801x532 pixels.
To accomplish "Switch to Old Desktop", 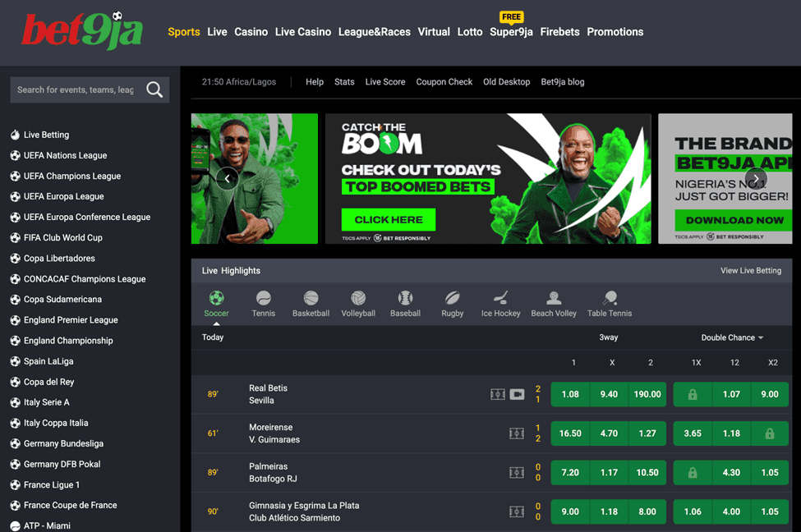I will click(x=507, y=82).
